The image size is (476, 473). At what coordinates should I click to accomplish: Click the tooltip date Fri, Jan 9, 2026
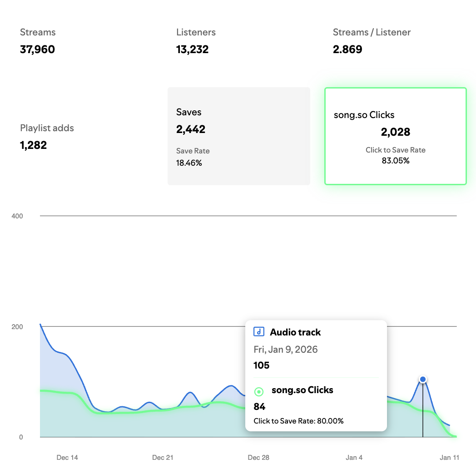(285, 350)
